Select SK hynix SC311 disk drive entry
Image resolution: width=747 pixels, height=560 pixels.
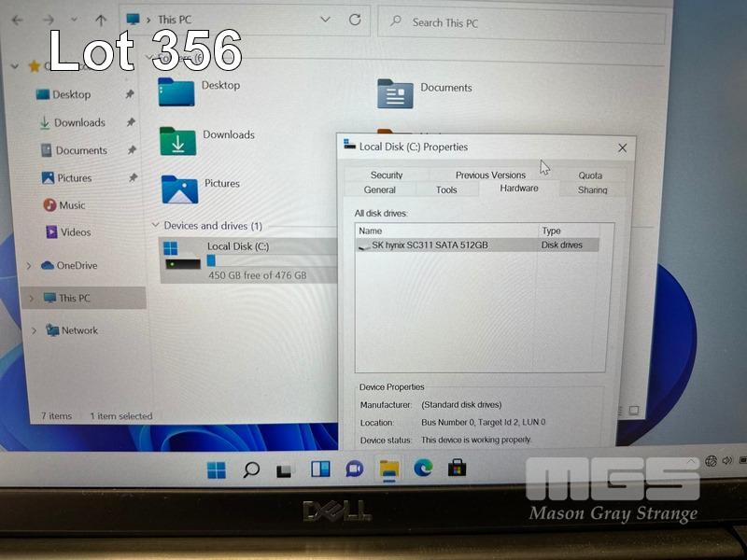coord(430,245)
